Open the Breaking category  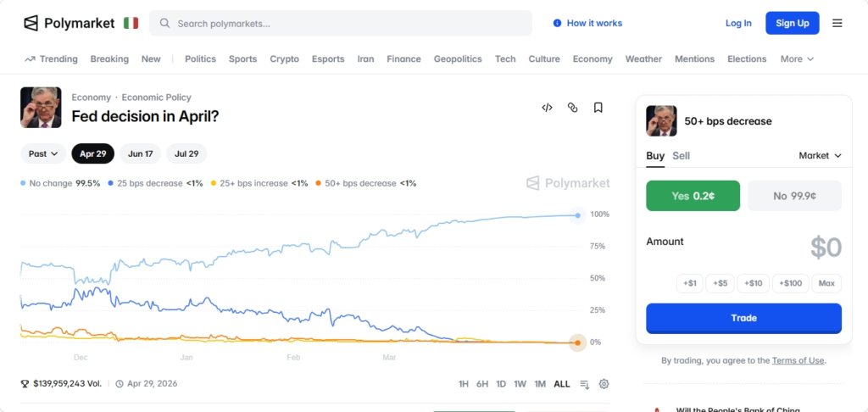point(109,58)
